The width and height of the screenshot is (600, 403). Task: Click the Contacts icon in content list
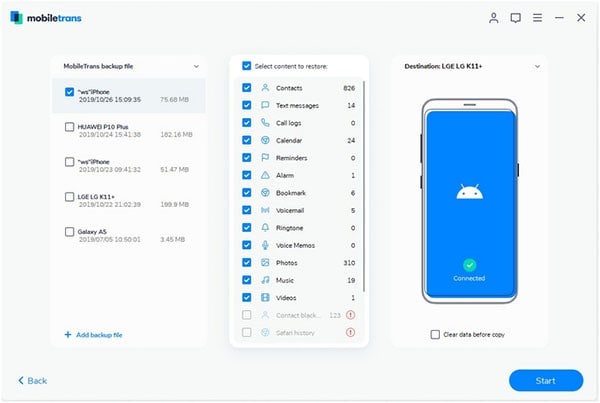pos(265,88)
